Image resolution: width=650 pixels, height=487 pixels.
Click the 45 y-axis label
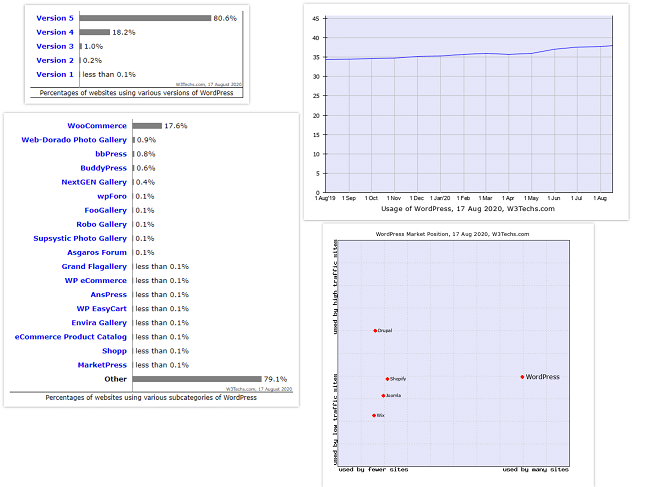(316, 19)
